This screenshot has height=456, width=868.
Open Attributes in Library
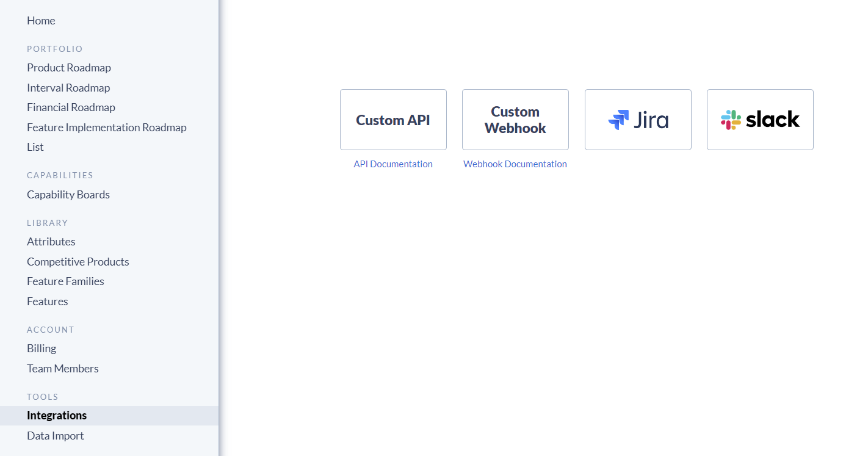click(x=51, y=242)
